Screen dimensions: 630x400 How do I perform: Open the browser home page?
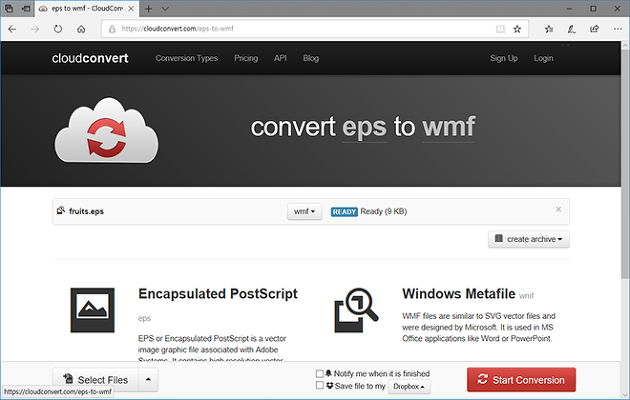(x=81, y=29)
